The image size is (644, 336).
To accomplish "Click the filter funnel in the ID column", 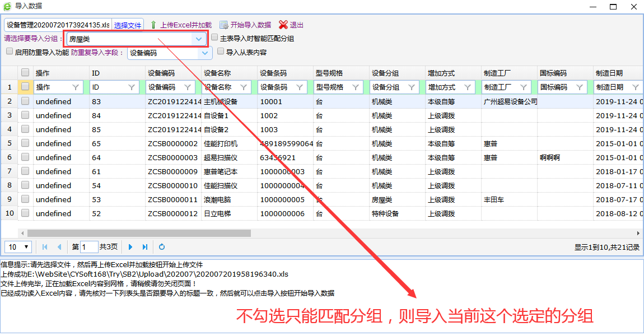I will pos(132,87).
